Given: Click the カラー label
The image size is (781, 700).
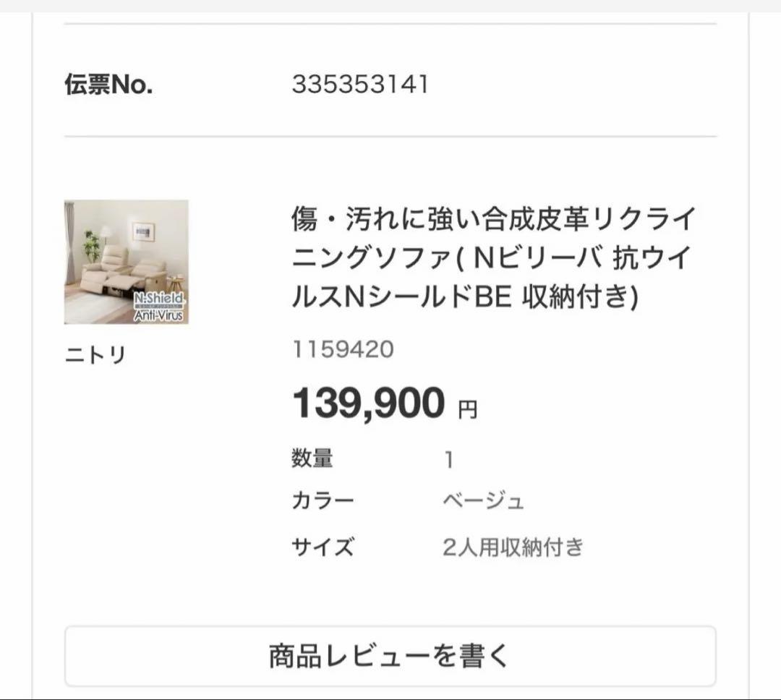Looking at the screenshot, I should point(323,499).
